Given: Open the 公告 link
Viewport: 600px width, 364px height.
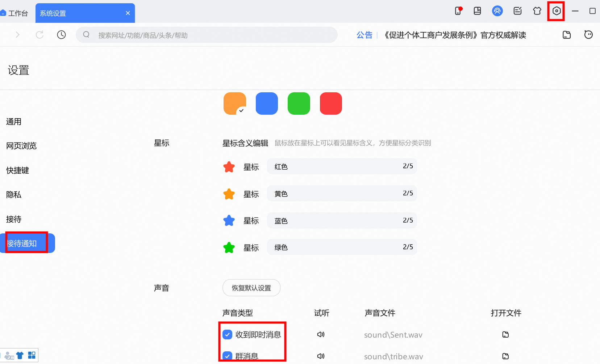Looking at the screenshot, I should point(364,35).
